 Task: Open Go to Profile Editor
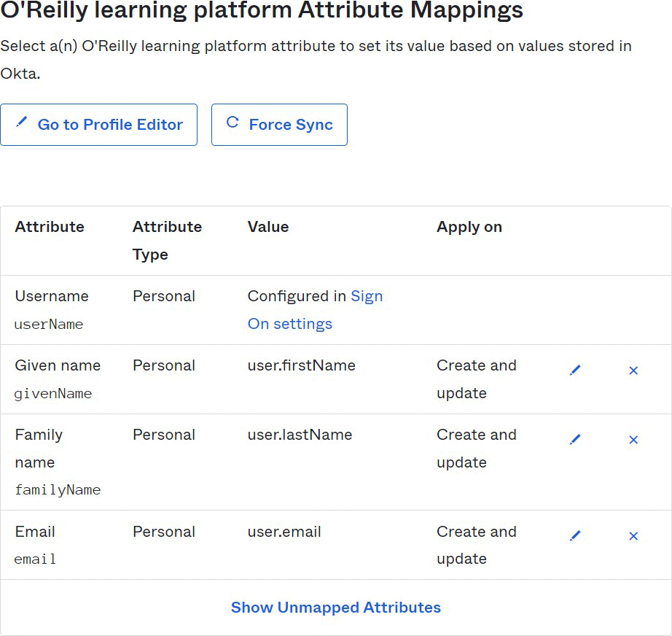click(x=99, y=125)
